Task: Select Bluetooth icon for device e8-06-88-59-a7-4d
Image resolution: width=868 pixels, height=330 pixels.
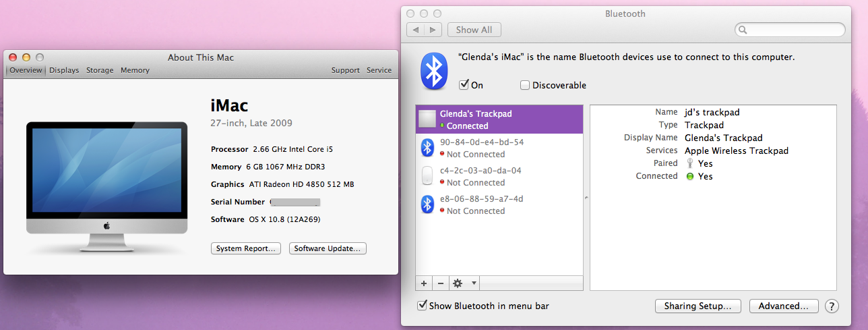Action: point(427,204)
